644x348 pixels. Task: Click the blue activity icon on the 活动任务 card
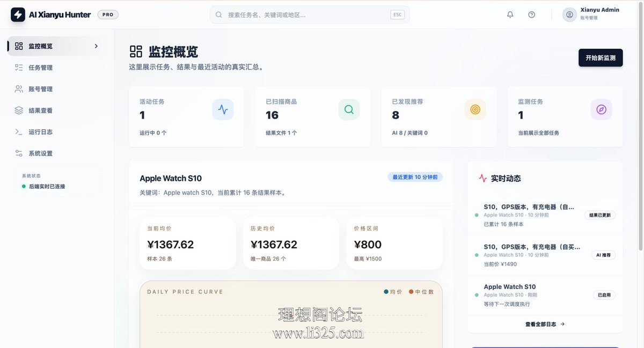pyautogui.click(x=223, y=109)
